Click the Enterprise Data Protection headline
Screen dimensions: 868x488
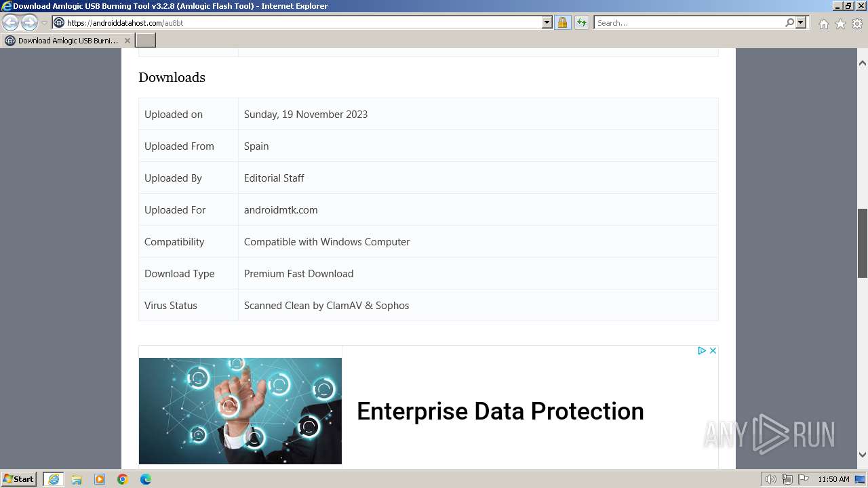tap(500, 411)
